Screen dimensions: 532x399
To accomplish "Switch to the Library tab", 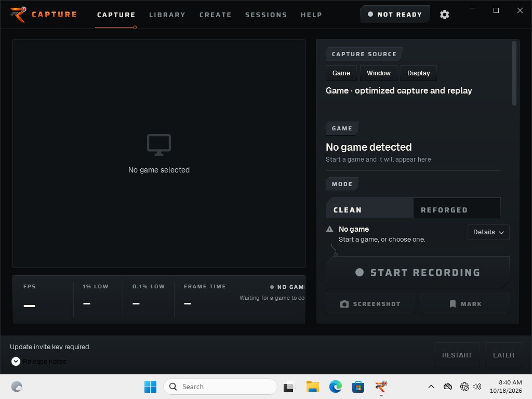I will 167,15.
